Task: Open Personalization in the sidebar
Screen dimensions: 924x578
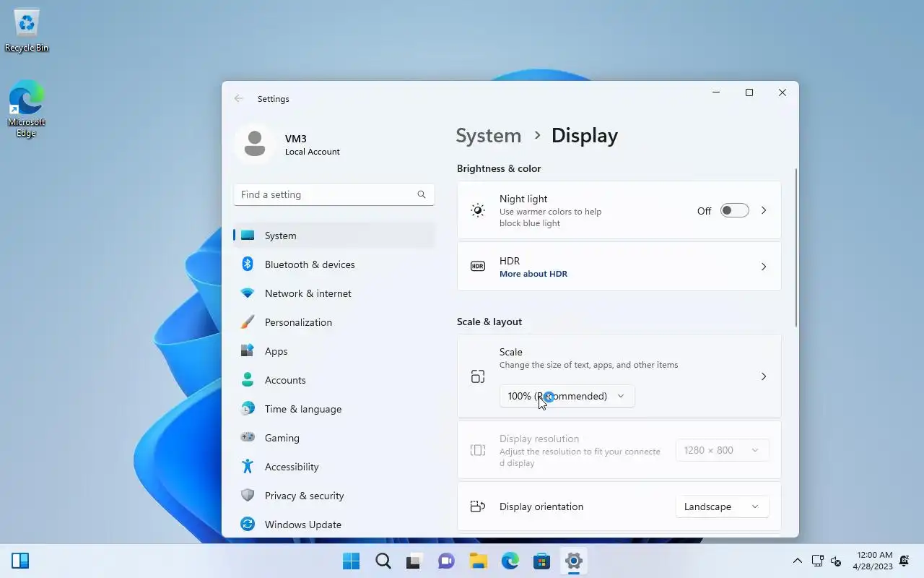Action: coord(334,322)
